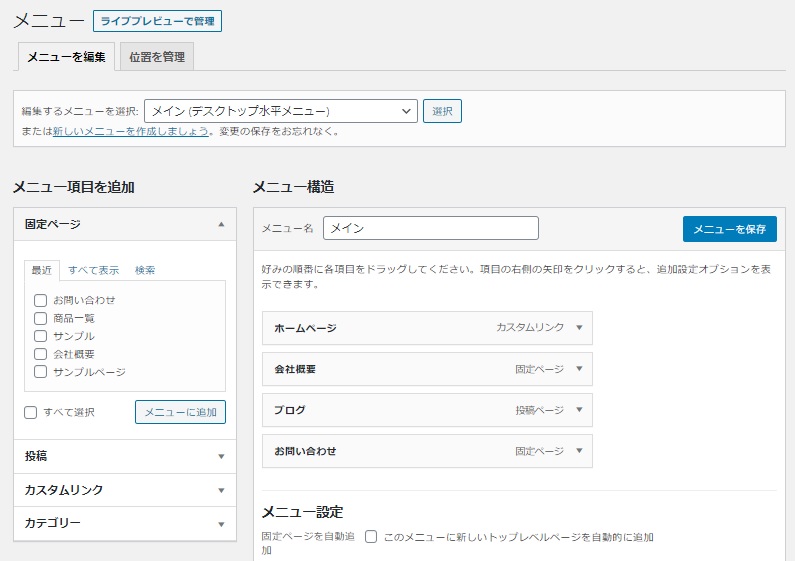Toggle the すべて選択 checkbox

click(x=30, y=412)
